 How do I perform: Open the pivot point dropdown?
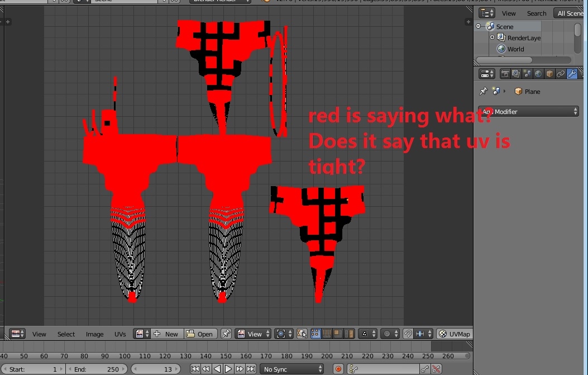tap(284, 334)
